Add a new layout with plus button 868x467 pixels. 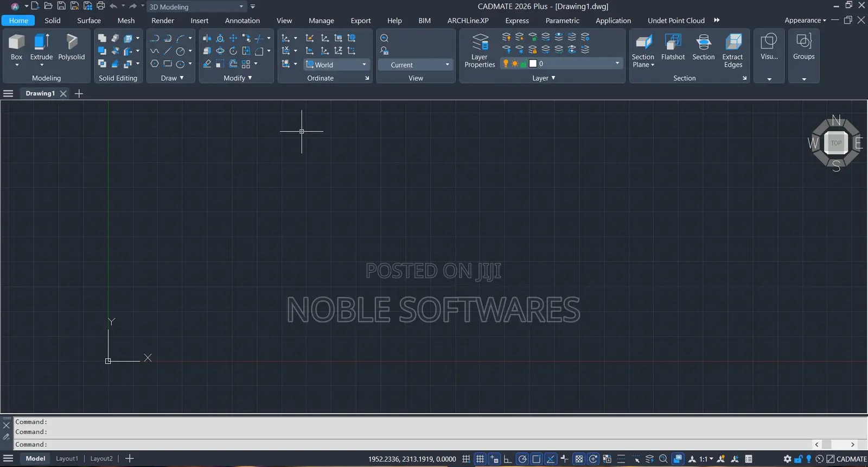point(129,459)
